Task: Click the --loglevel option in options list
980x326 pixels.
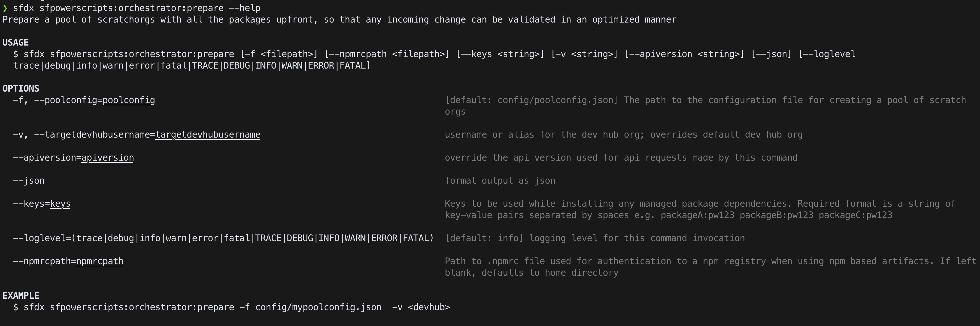Action: (223, 239)
